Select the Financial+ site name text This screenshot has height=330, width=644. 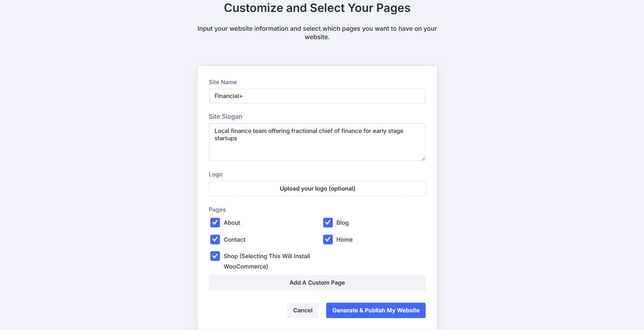(x=229, y=96)
